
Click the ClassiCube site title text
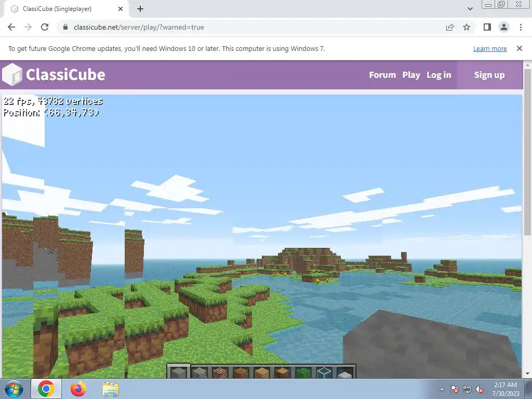click(65, 75)
